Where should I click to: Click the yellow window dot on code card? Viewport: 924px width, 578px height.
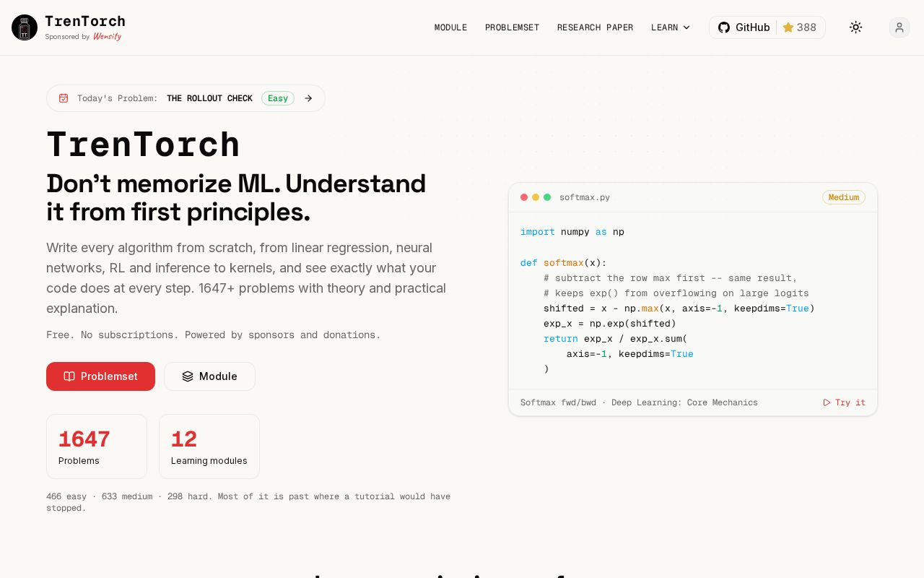536,197
